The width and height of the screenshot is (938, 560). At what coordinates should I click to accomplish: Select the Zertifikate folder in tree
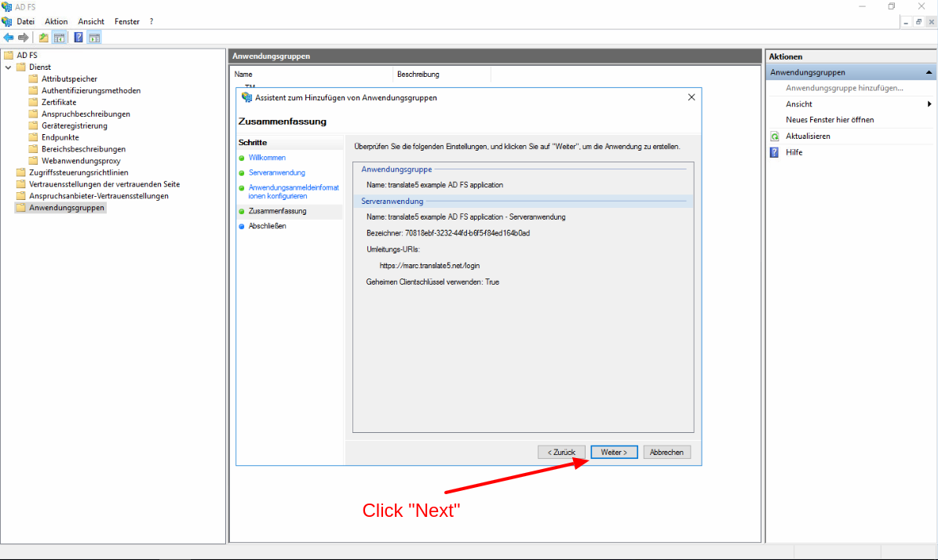(x=59, y=102)
